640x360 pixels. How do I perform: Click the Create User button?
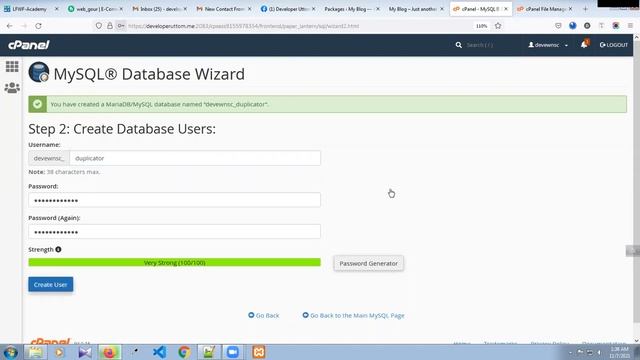tap(51, 284)
